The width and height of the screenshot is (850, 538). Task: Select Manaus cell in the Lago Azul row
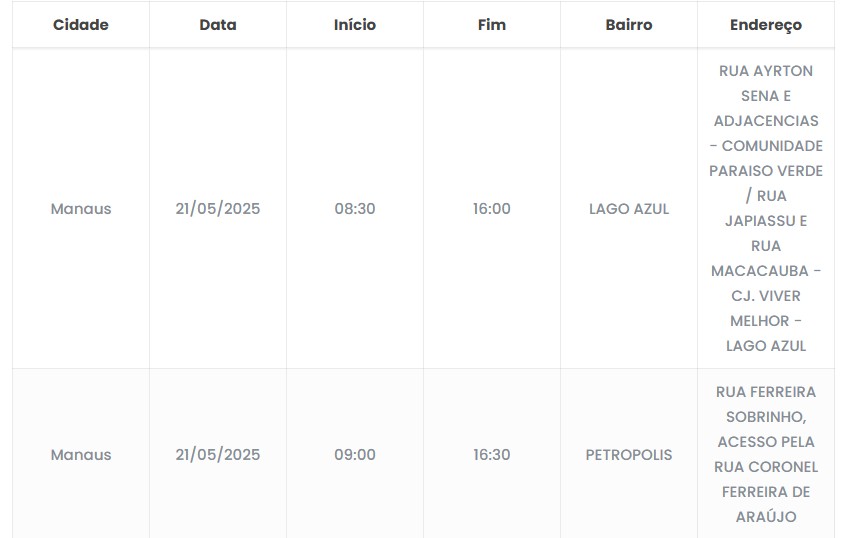[x=81, y=209]
